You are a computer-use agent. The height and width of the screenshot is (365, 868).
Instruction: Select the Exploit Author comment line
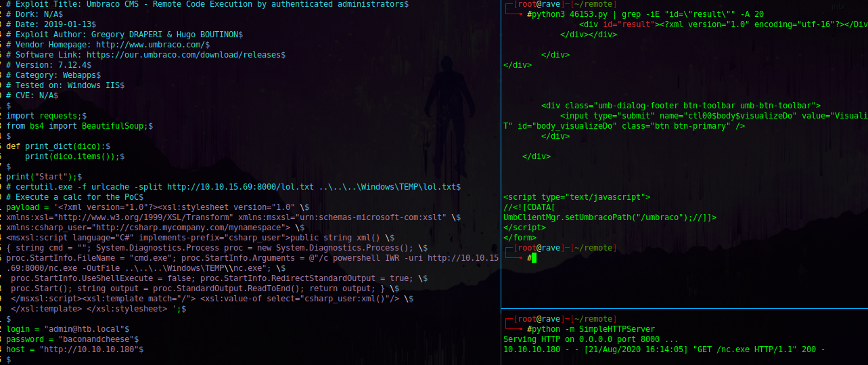(124, 35)
